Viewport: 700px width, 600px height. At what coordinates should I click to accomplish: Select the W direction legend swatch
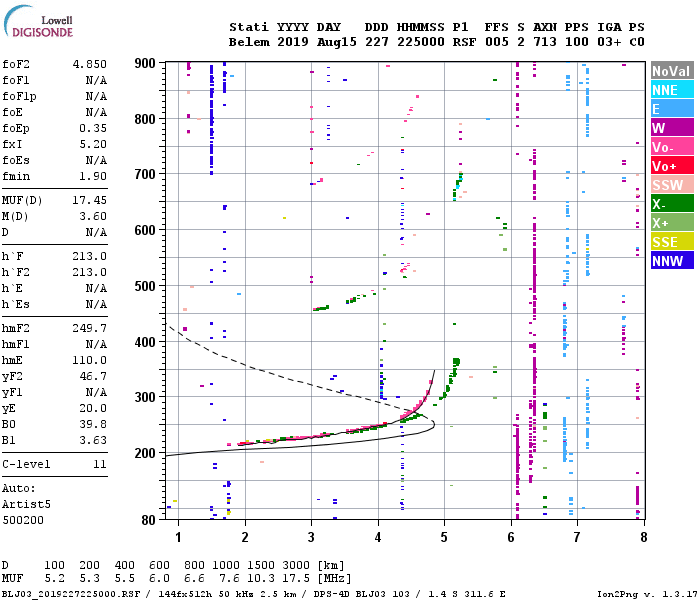pos(672,128)
